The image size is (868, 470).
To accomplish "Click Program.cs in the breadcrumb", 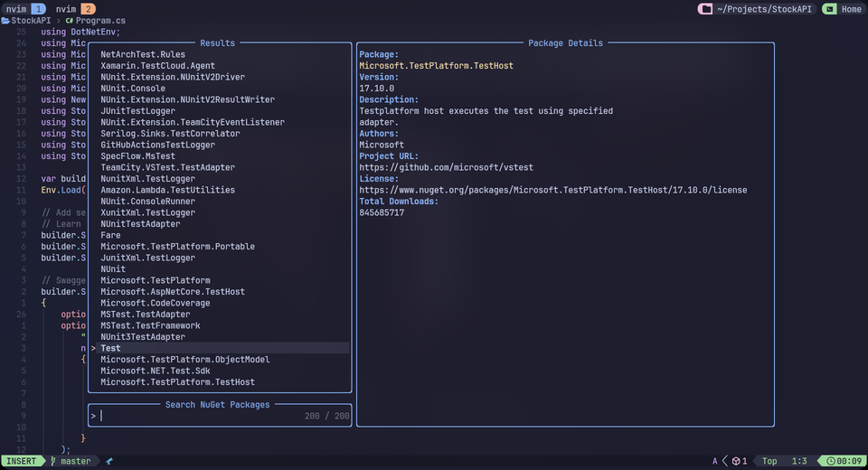I will tap(100, 21).
